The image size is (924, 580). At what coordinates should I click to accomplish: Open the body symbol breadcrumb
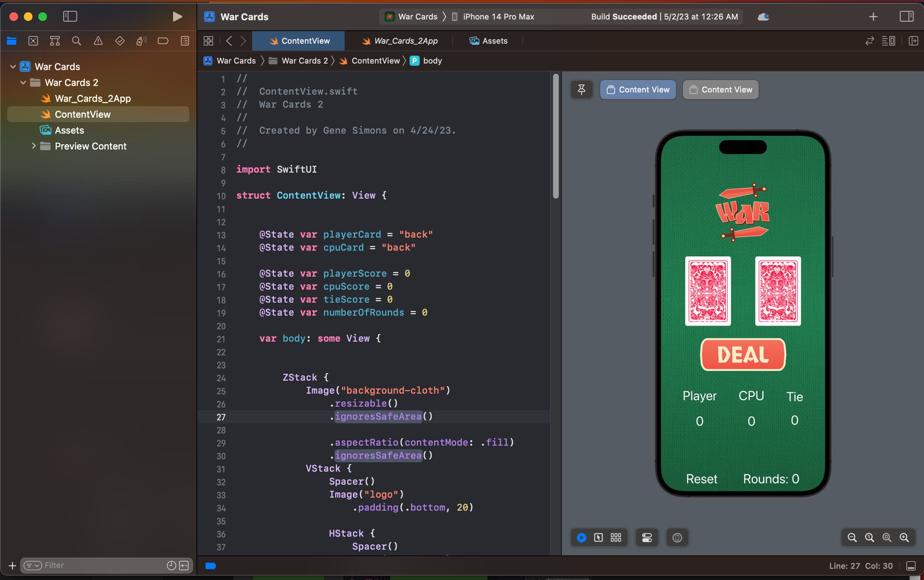[426, 61]
